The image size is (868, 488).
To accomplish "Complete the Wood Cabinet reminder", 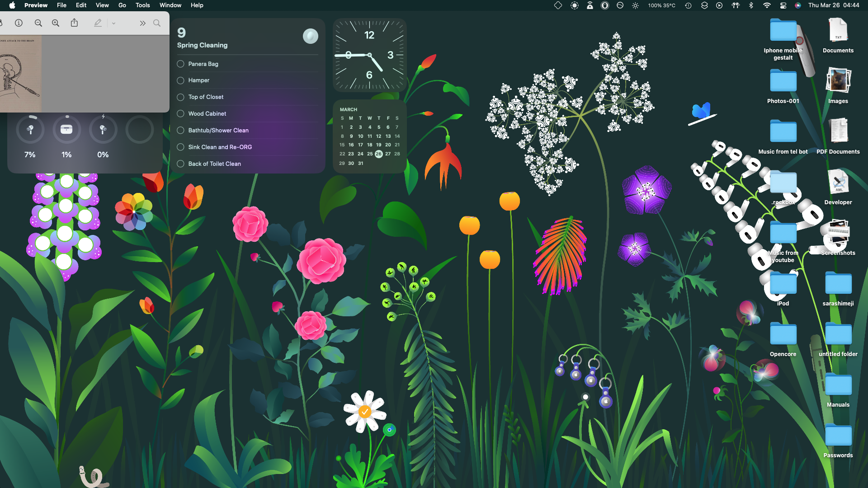I will tap(180, 113).
